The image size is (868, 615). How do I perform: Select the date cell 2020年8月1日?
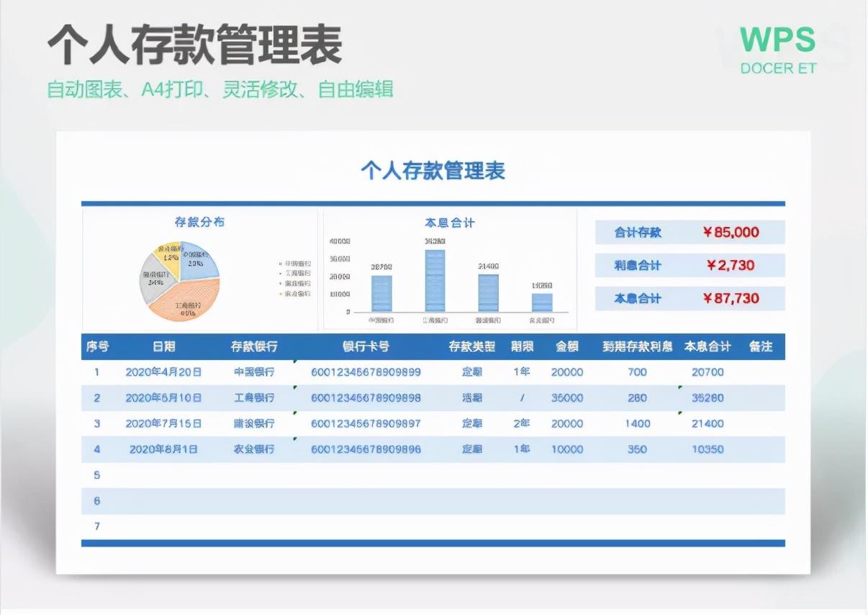(163, 449)
